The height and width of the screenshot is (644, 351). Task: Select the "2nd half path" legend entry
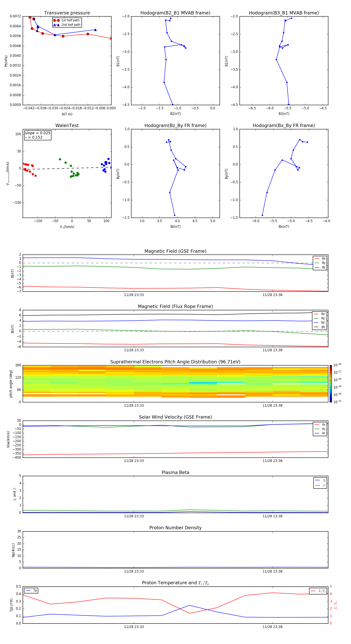pyautogui.click(x=67, y=25)
